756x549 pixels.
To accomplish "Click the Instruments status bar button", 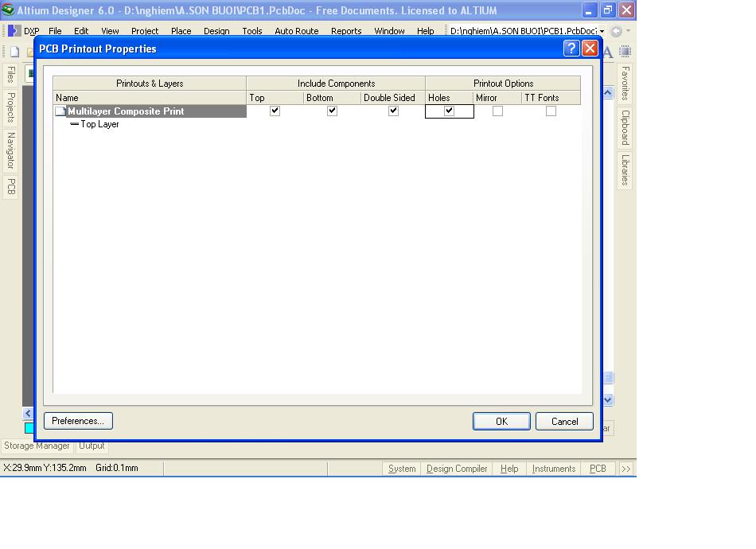I will point(554,469).
